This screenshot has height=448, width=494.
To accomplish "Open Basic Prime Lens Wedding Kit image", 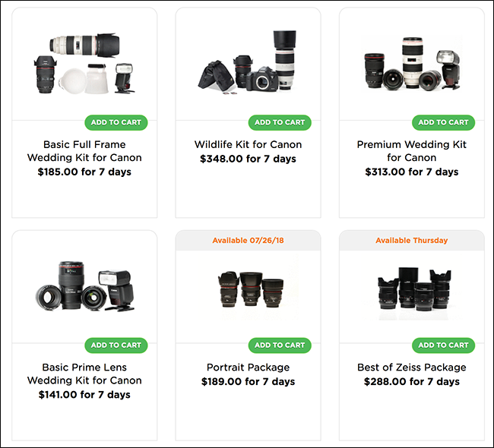I will [84, 286].
